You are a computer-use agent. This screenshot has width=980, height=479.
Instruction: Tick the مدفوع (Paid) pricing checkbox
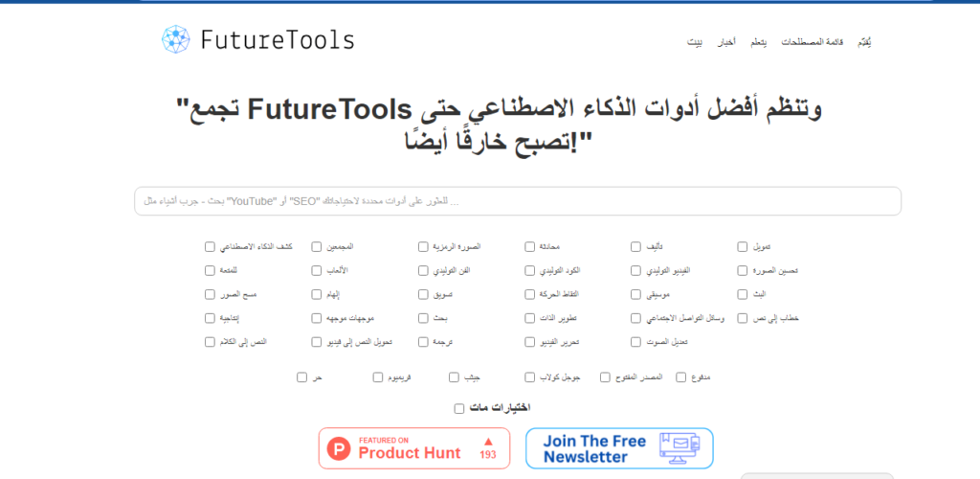pos(680,377)
